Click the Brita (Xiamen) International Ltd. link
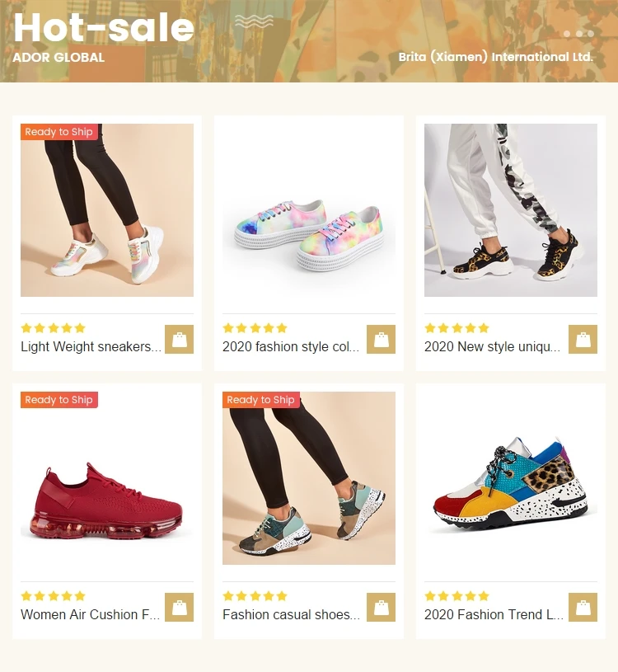 495,57
